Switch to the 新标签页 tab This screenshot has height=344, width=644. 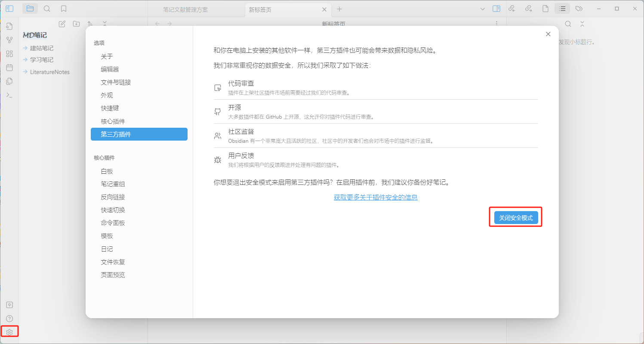click(x=288, y=9)
